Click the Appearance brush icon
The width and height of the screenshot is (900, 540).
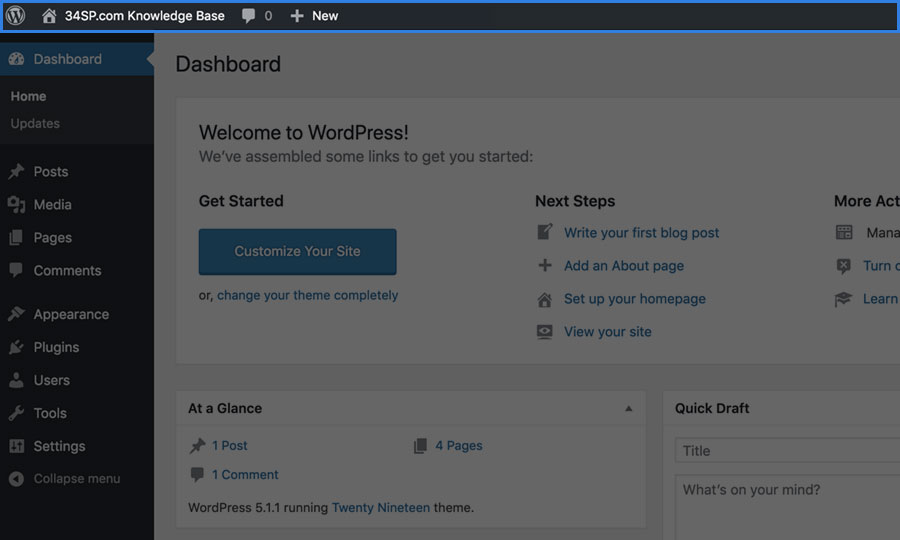click(x=17, y=314)
